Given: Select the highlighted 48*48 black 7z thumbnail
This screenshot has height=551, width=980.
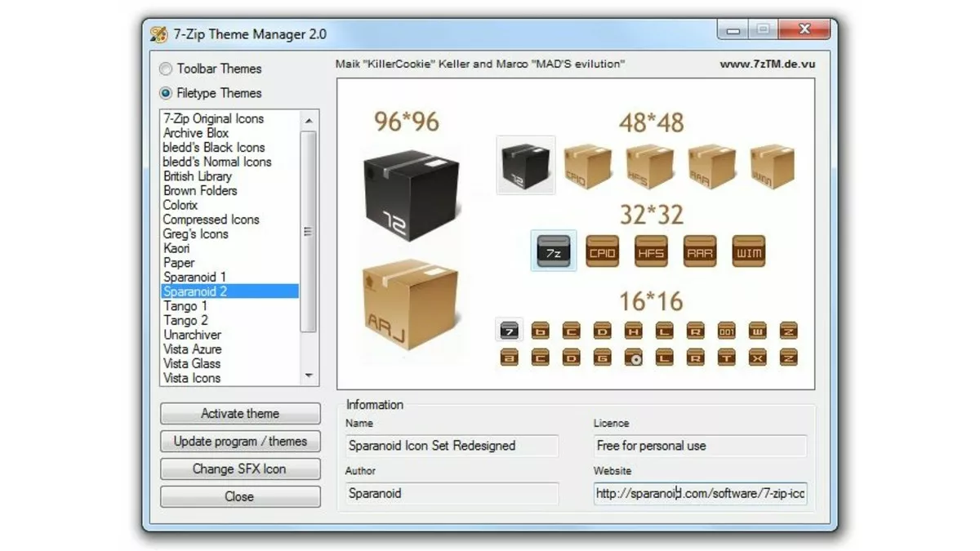Looking at the screenshot, I should [x=525, y=164].
